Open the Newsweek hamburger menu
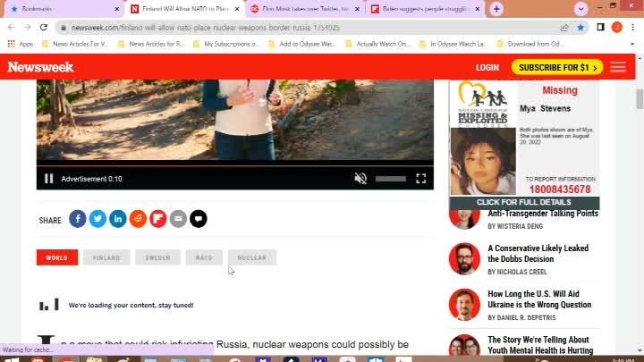The image size is (644, 362). [618, 67]
